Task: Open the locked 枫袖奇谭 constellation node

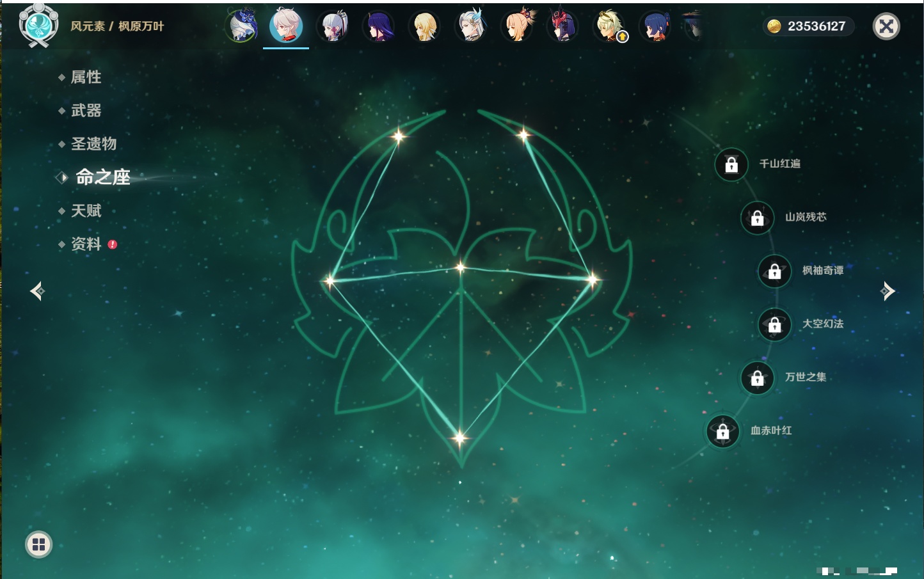Action: [775, 271]
